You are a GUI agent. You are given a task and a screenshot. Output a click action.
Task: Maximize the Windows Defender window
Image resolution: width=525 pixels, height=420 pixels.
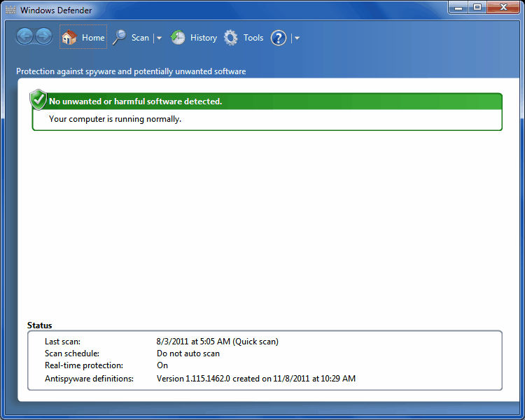pyautogui.click(x=477, y=8)
